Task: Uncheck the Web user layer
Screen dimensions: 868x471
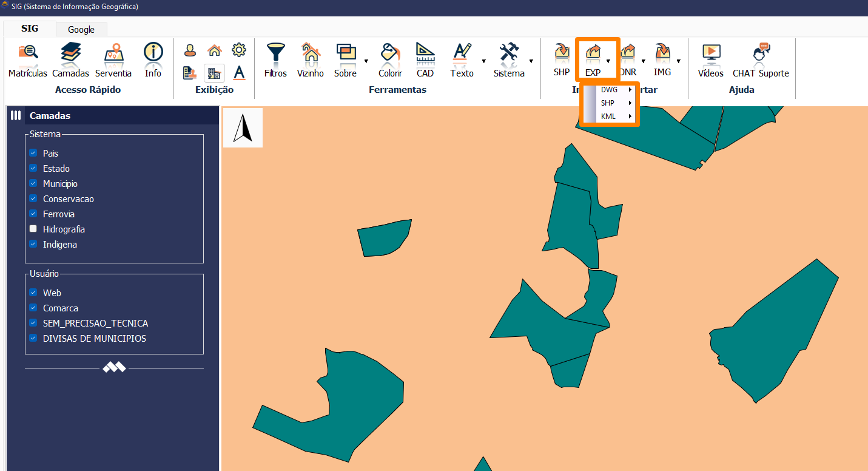Action: click(33, 293)
